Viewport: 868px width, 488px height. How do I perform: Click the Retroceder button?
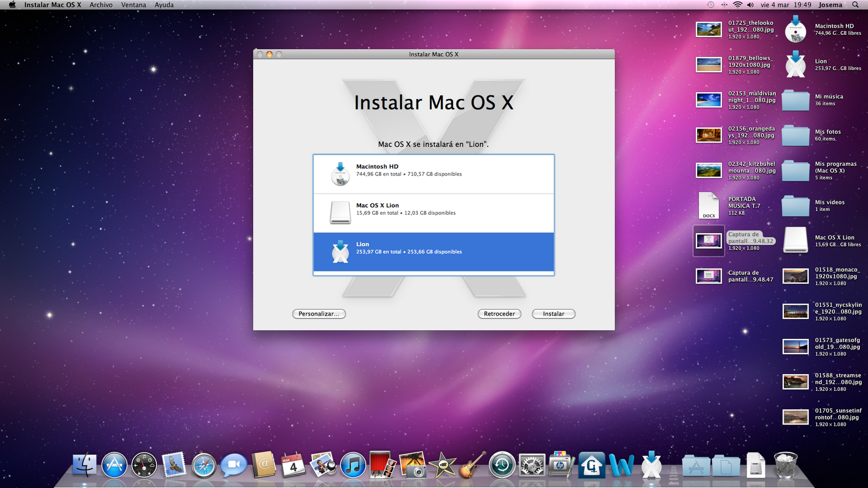[x=499, y=314]
